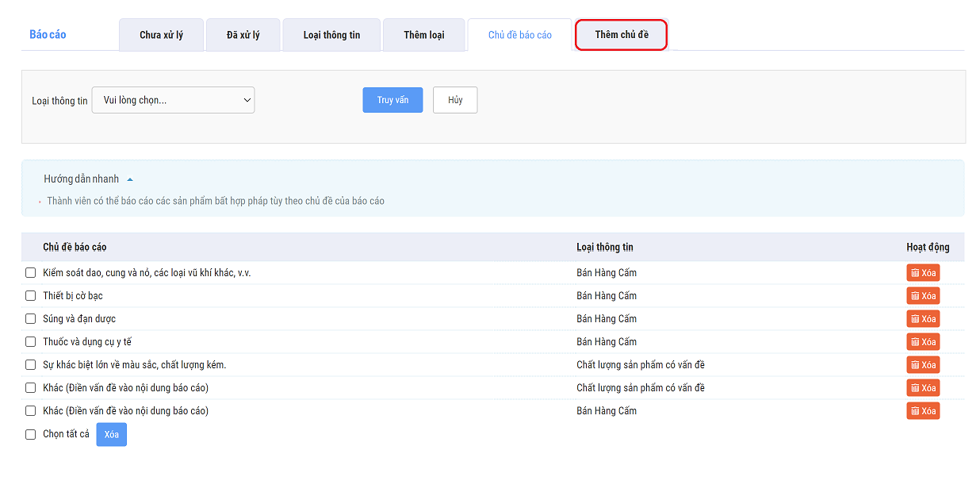Delete 'Khác' row under Chất lượng sản phẩm
980x500 pixels.
923,388
